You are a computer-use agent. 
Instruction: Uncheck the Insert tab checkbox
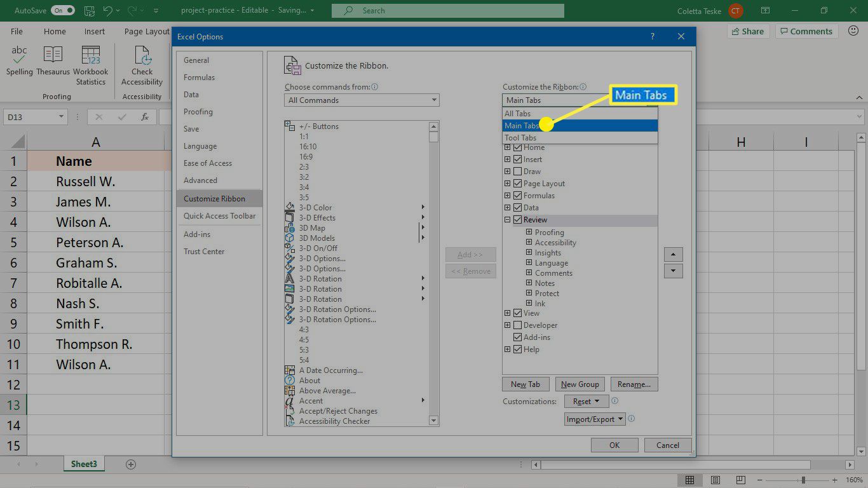[x=517, y=159]
